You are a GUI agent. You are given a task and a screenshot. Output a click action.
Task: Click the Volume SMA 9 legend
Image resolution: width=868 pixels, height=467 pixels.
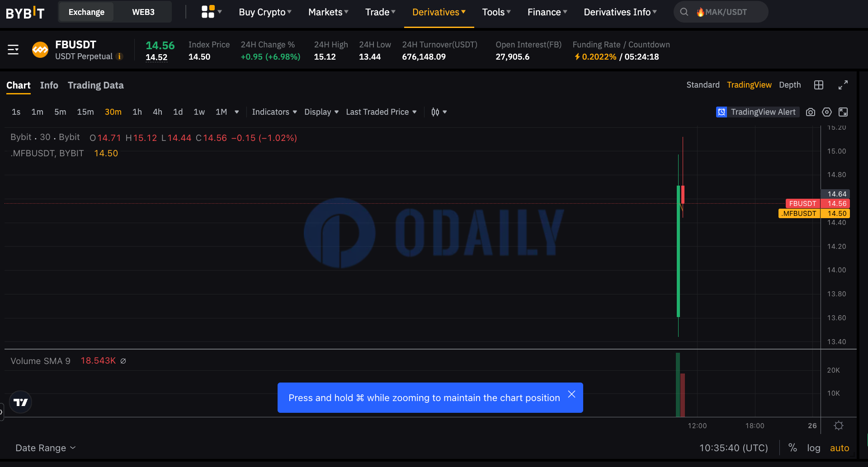[41, 361]
